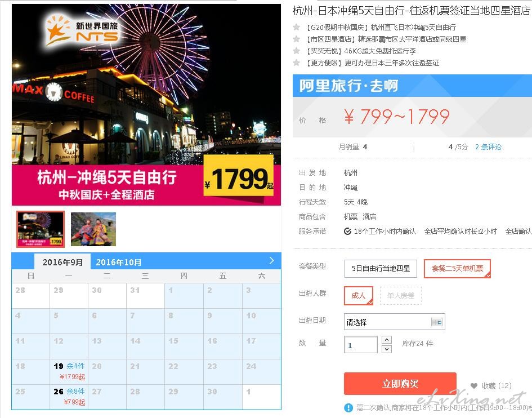Click the checkmark icon beside 18个工作小时内确认
The width and height of the screenshot is (532, 418).
(347, 231)
